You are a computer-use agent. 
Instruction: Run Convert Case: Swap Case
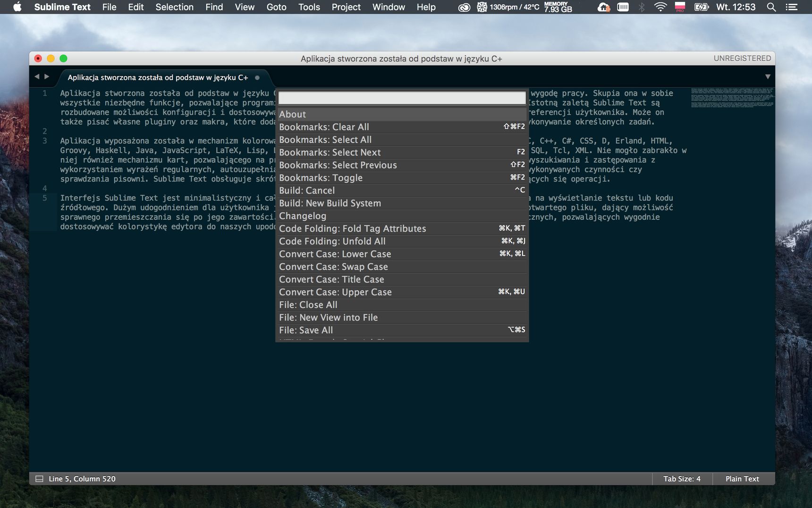[x=402, y=267]
